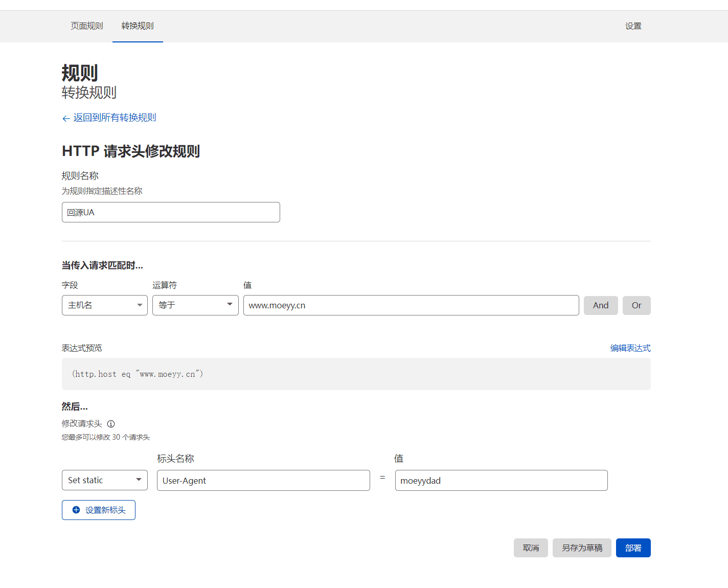This screenshot has width=728, height=588.
Task: Focus the header value field moeyydad
Action: pos(501,481)
